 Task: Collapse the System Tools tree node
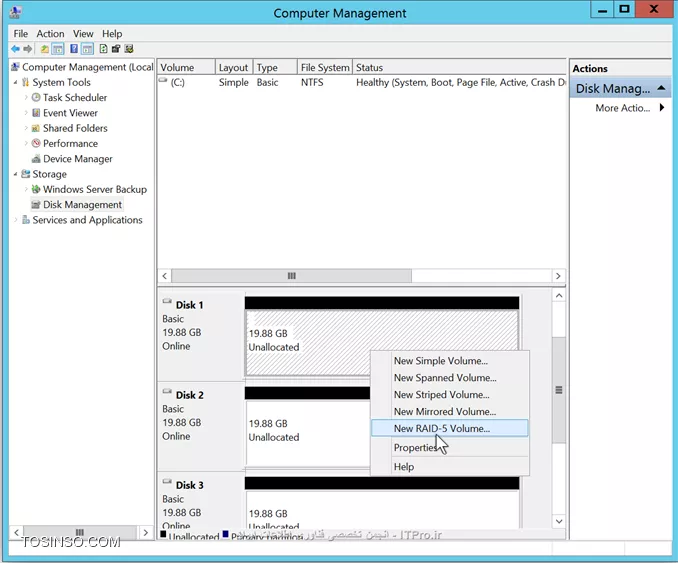[x=16, y=82]
